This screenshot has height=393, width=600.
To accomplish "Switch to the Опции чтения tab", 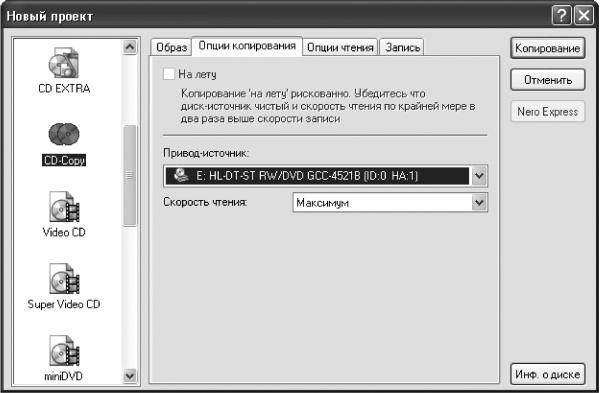I will click(340, 47).
